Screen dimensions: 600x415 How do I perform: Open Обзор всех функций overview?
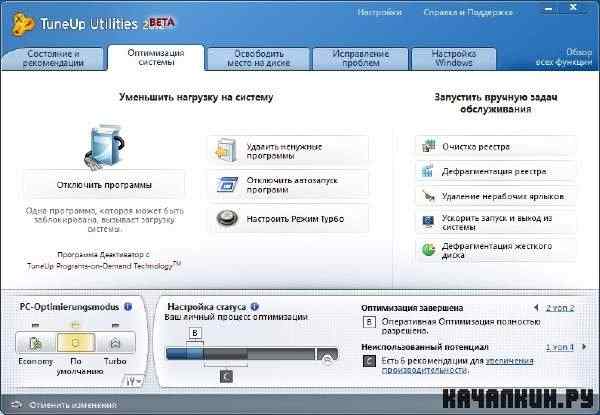coord(564,57)
